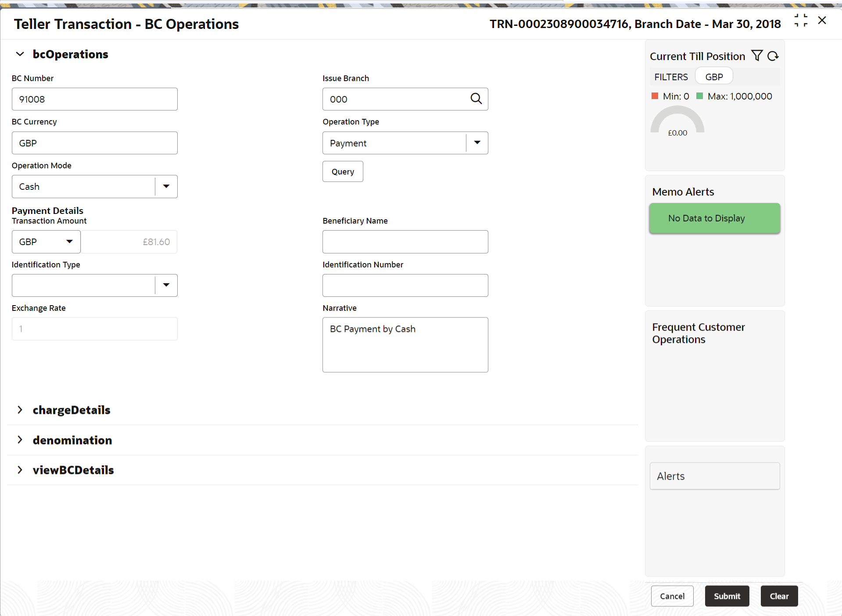The image size is (842, 616).
Task: Open the Operation Type dropdown
Action: tap(477, 143)
